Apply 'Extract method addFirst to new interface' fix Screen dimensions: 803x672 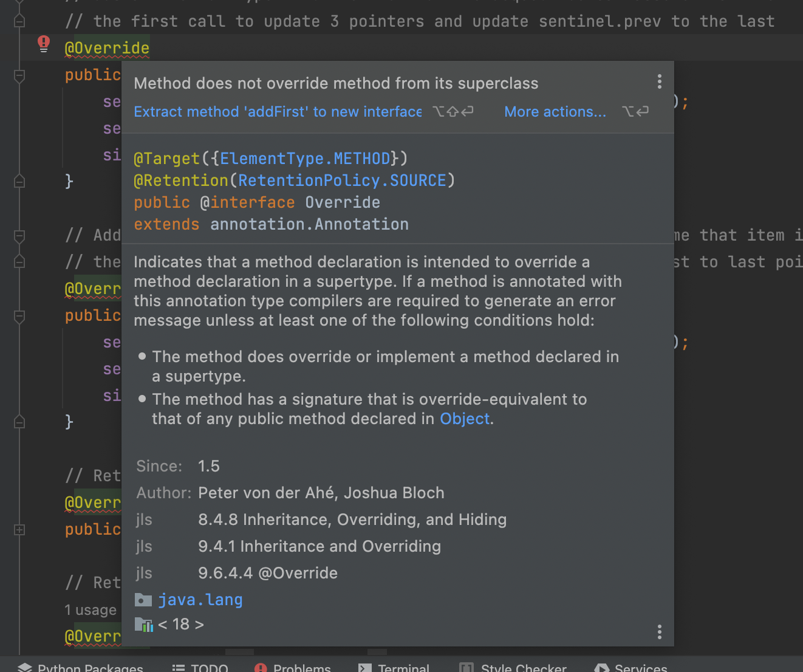coord(278,112)
